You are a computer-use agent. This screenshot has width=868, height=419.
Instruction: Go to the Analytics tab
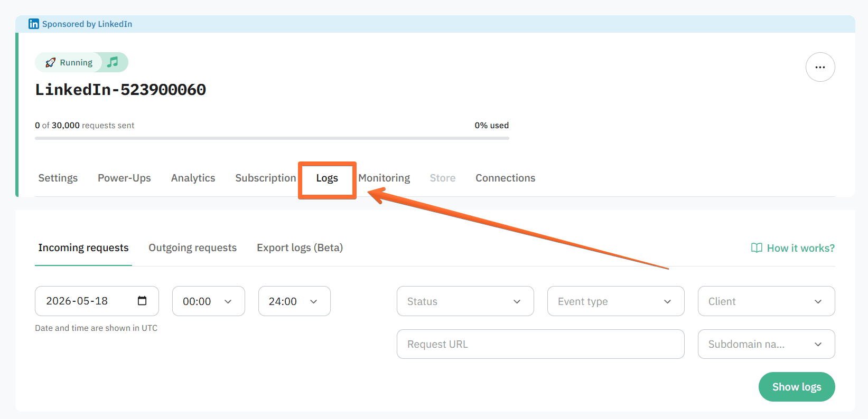(193, 178)
